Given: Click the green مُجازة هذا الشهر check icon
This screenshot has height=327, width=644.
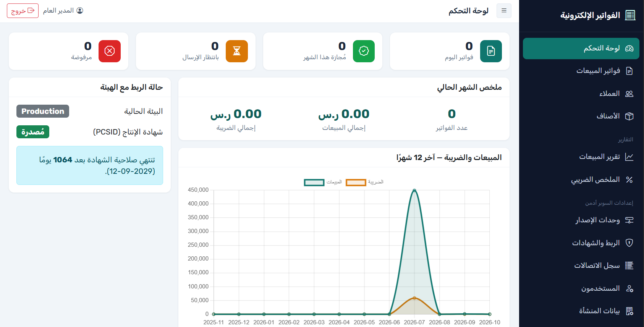Looking at the screenshot, I should click(x=364, y=51).
